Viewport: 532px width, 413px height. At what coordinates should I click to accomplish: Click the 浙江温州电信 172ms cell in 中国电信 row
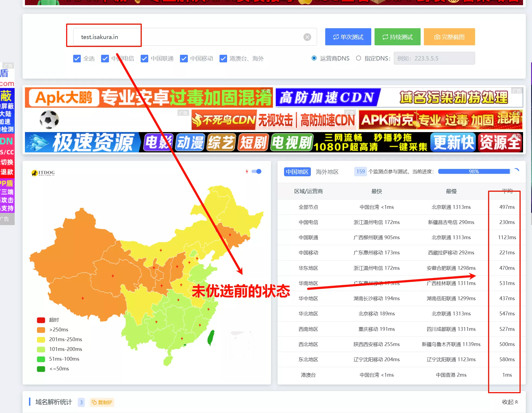(376, 222)
